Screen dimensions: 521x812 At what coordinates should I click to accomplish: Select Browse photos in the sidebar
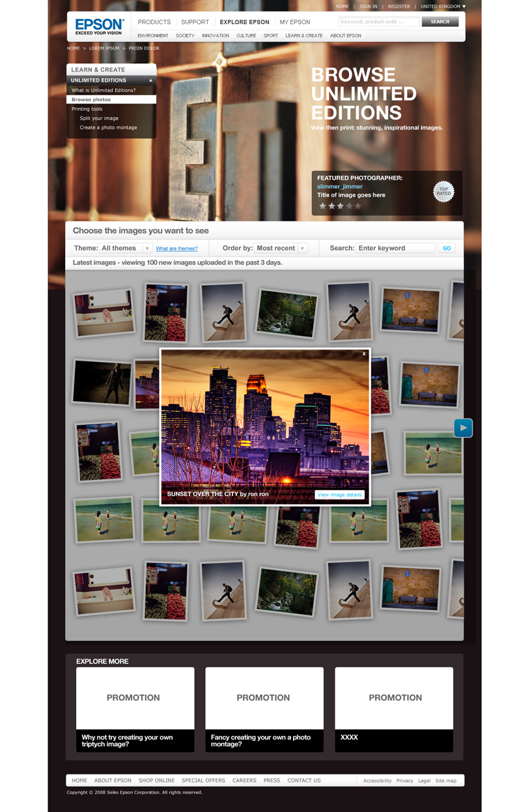[x=91, y=100]
